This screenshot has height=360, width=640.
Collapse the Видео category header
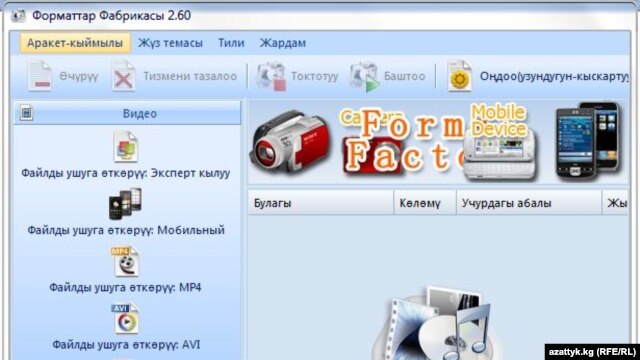tap(127, 113)
